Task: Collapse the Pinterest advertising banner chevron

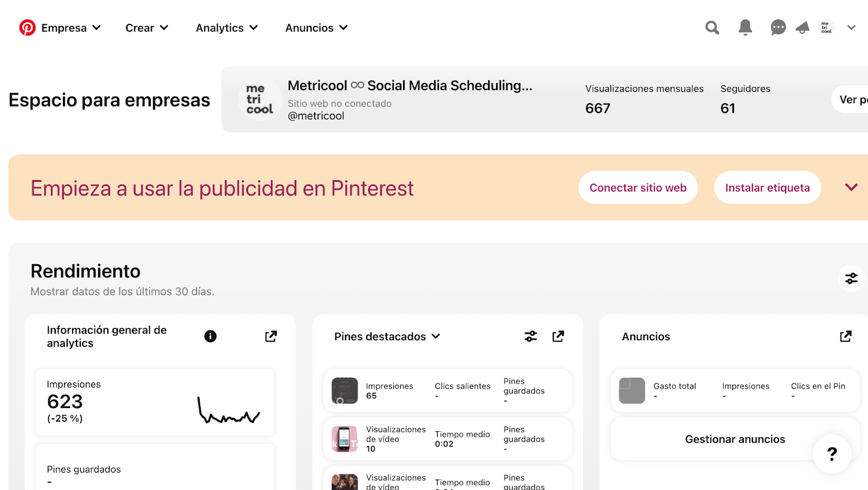Action: point(851,187)
